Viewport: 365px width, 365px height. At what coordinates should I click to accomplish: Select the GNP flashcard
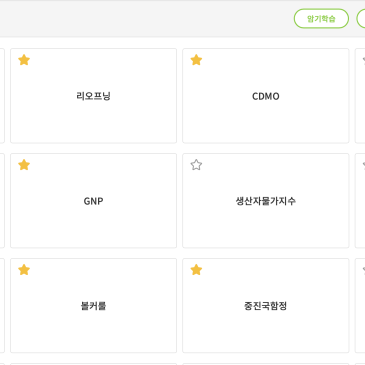click(93, 201)
